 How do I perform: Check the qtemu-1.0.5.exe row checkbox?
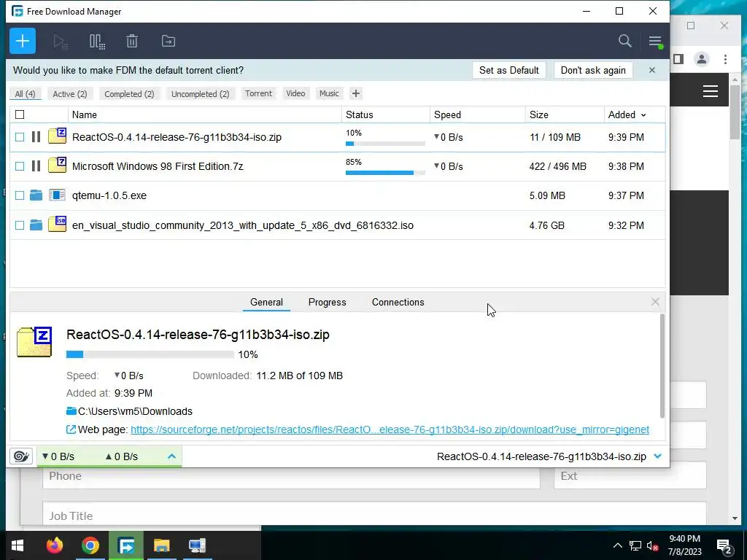coord(20,195)
